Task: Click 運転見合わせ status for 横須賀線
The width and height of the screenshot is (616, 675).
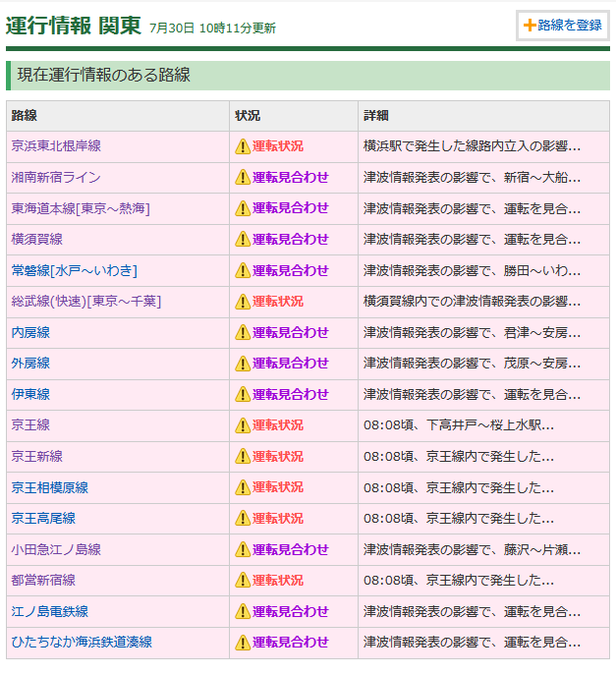Action: (291, 240)
